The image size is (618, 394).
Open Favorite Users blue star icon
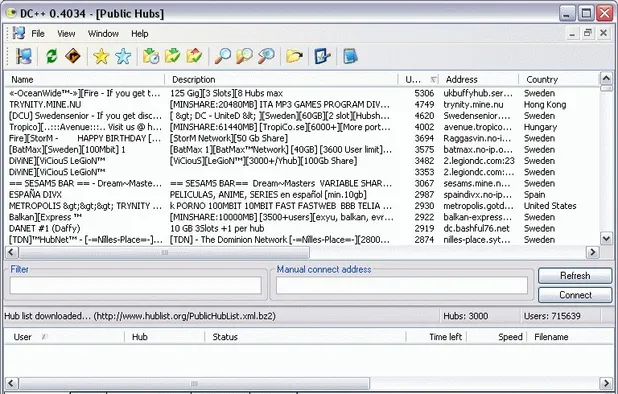tap(123, 56)
